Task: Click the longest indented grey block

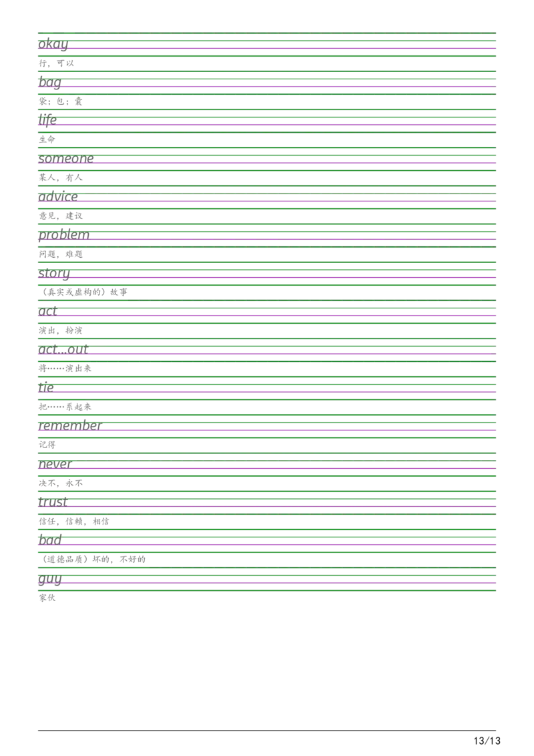Action: [95, 561]
